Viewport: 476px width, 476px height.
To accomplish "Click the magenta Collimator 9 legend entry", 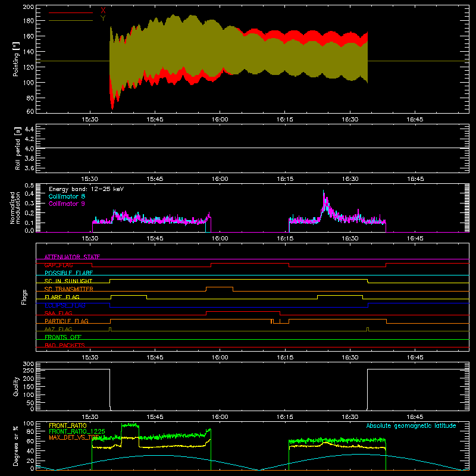I will [67, 203].
